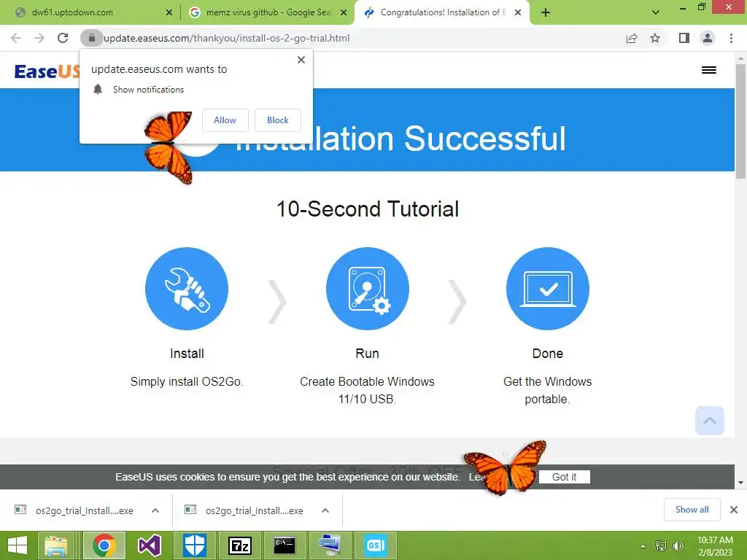Bookmark this page with star icon
The height and width of the screenshot is (560, 747).
[655, 38]
